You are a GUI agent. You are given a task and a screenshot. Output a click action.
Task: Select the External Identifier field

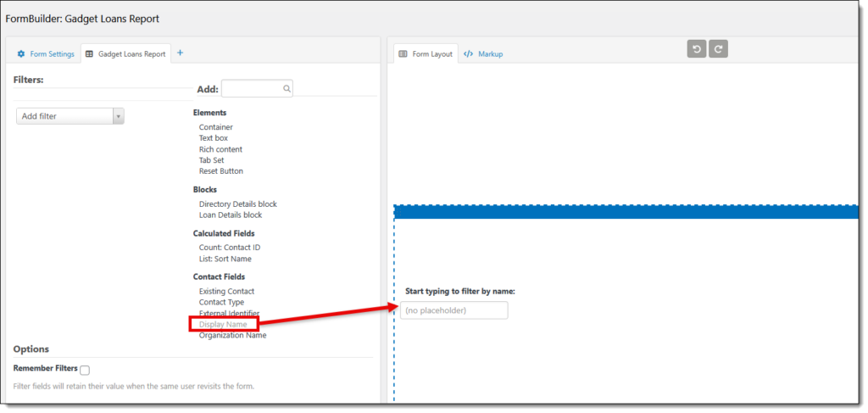(x=229, y=313)
